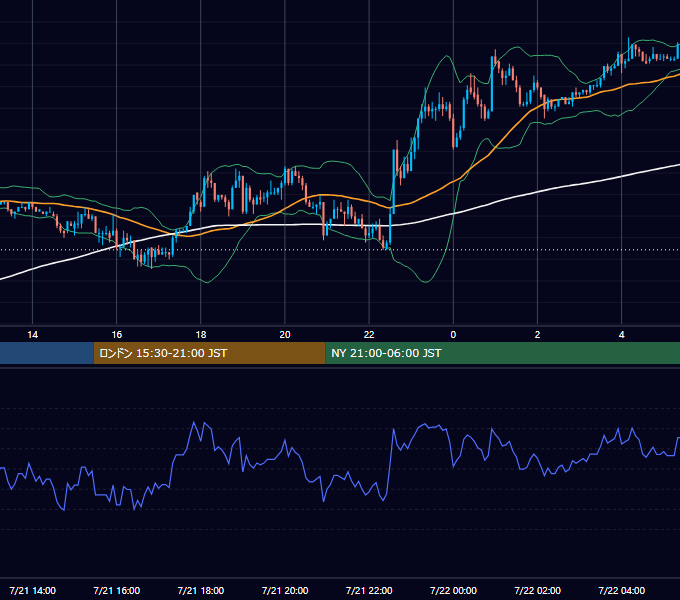The height and width of the screenshot is (600, 680).
Task: Click the 7/21 22:00 date label
Action: [x=369, y=590]
